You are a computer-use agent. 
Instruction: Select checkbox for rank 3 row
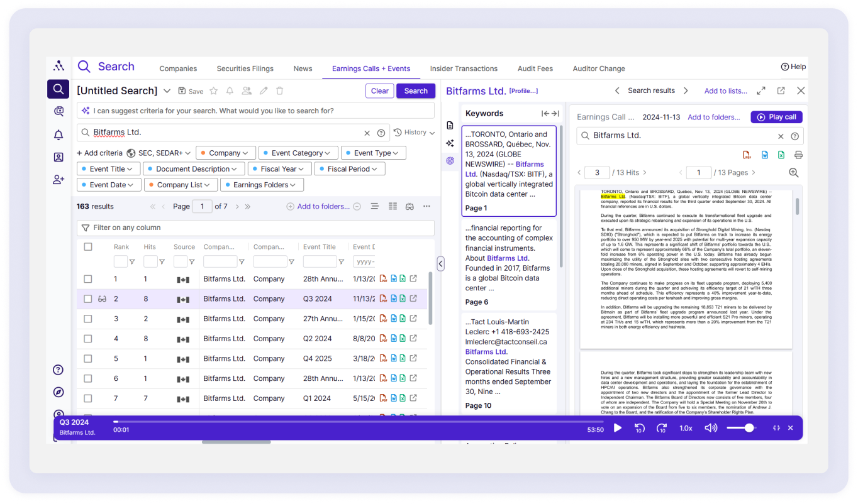pyautogui.click(x=88, y=319)
